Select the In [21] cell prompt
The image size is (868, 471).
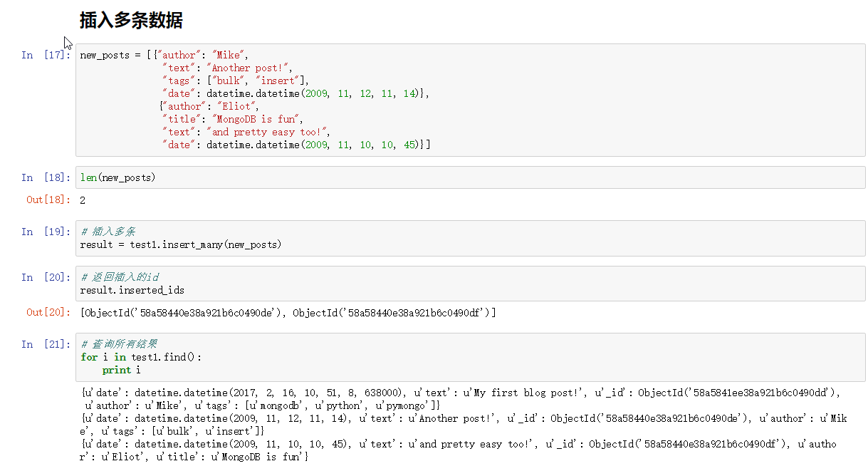[x=46, y=344]
